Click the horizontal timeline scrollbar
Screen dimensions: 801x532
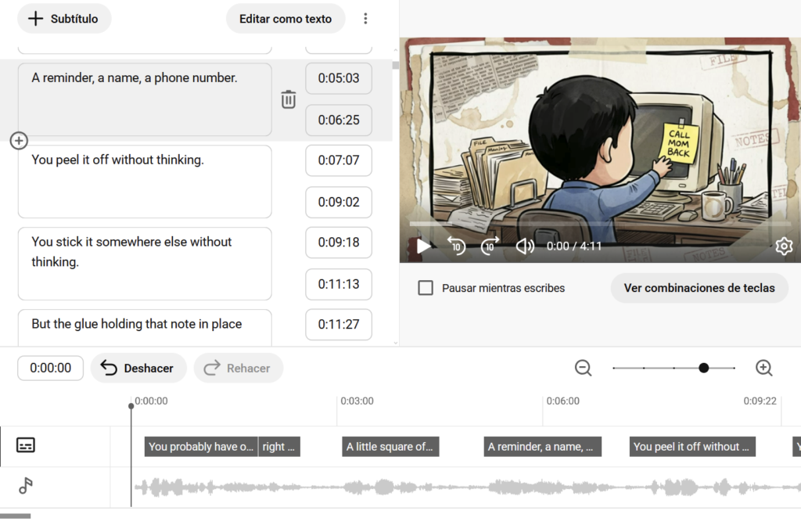pyautogui.click(x=16, y=516)
